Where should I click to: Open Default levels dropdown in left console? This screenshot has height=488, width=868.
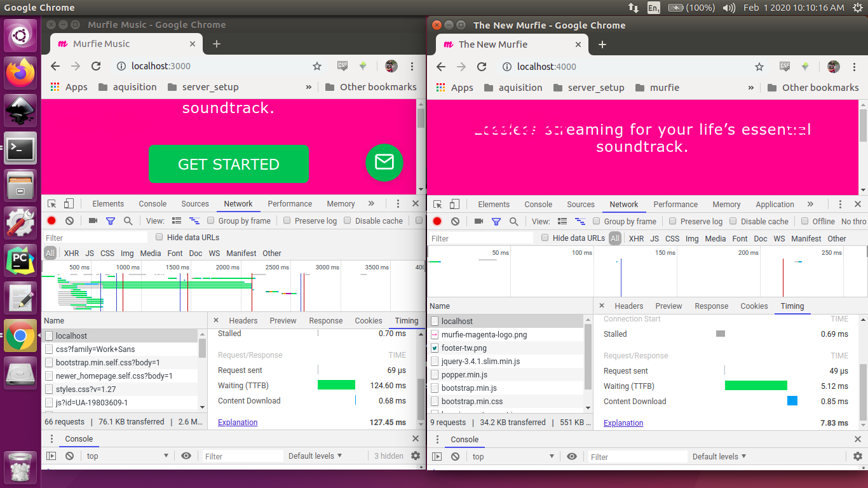click(x=315, y=456)
